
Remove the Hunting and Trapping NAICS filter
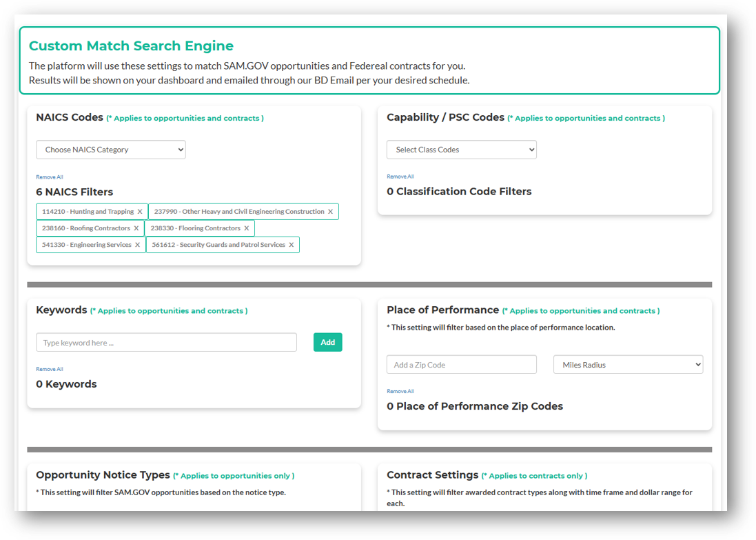pyautogui.click(x=140, y=212)
